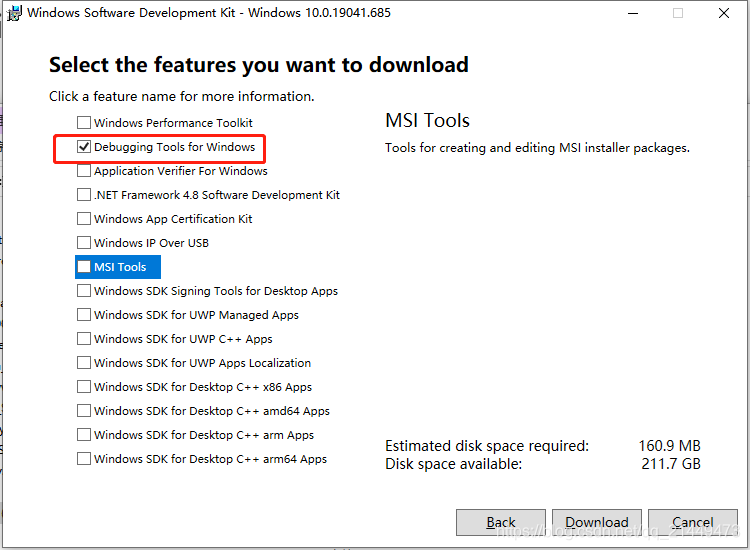Select 'Windows SDK Signing Tools for Desktop Apps' label
The height and width of the screenshot is (550, 750).
click(216, 291)
